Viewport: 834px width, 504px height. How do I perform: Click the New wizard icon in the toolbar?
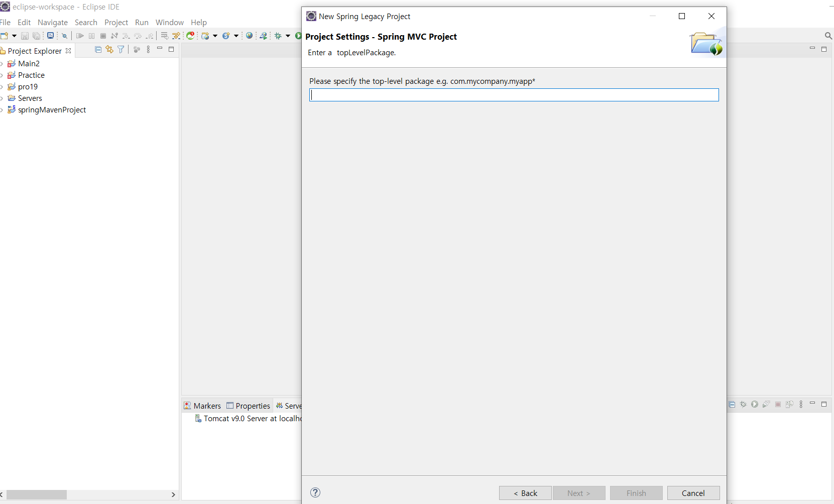5,36
